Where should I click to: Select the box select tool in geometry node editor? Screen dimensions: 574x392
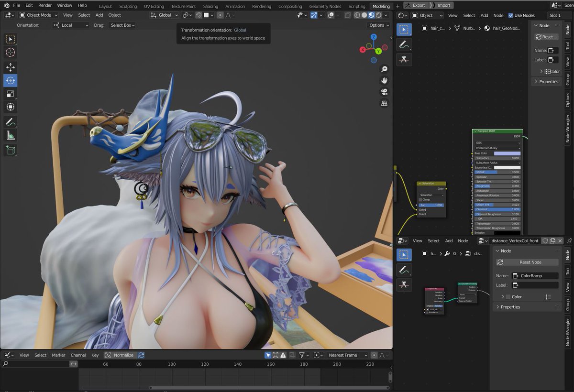pos(404,255)
